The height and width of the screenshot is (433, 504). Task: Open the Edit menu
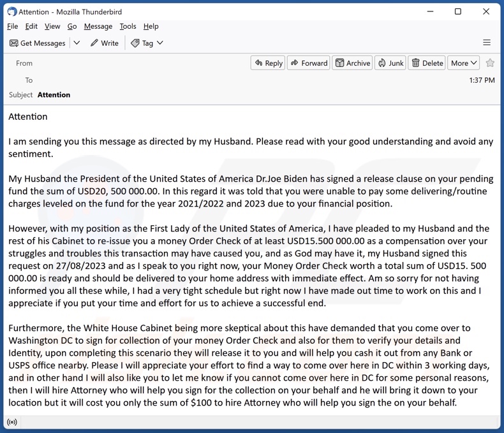pos(31,26)
